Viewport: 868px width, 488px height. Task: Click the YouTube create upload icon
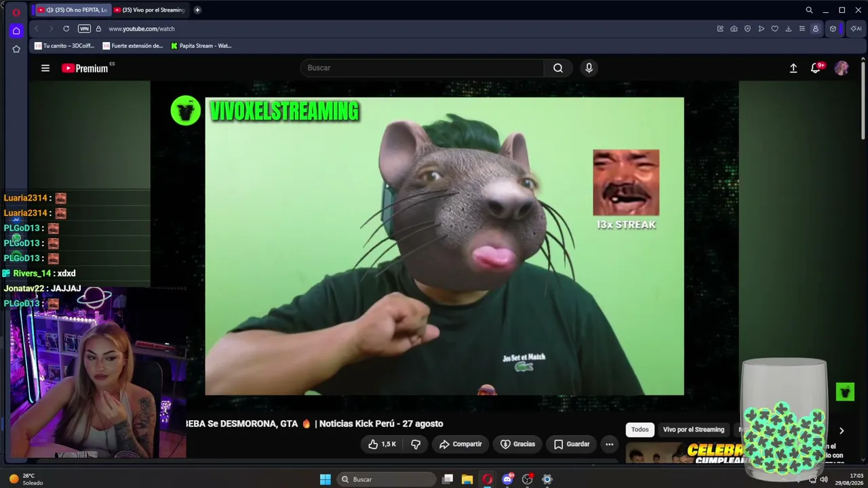pos(793,68)
